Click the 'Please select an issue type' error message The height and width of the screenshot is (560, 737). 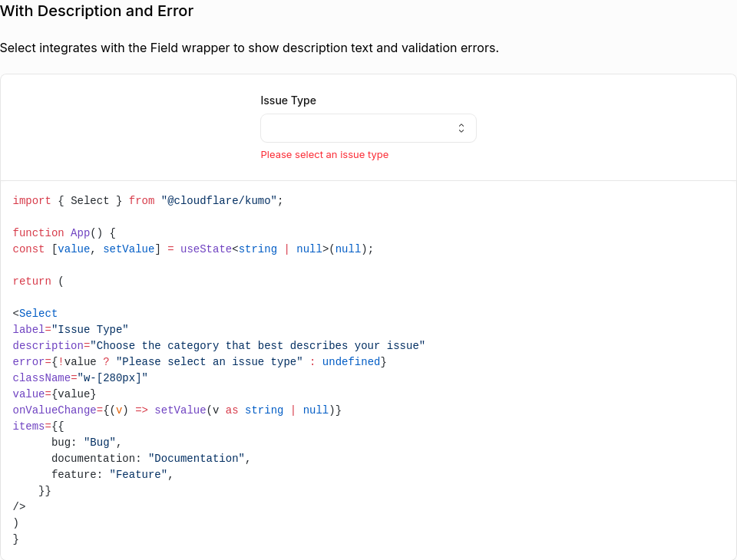(324, 154)
